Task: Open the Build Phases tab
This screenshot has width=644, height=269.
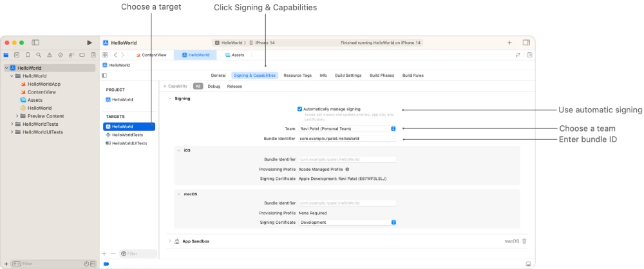Action: pos(382,75)
